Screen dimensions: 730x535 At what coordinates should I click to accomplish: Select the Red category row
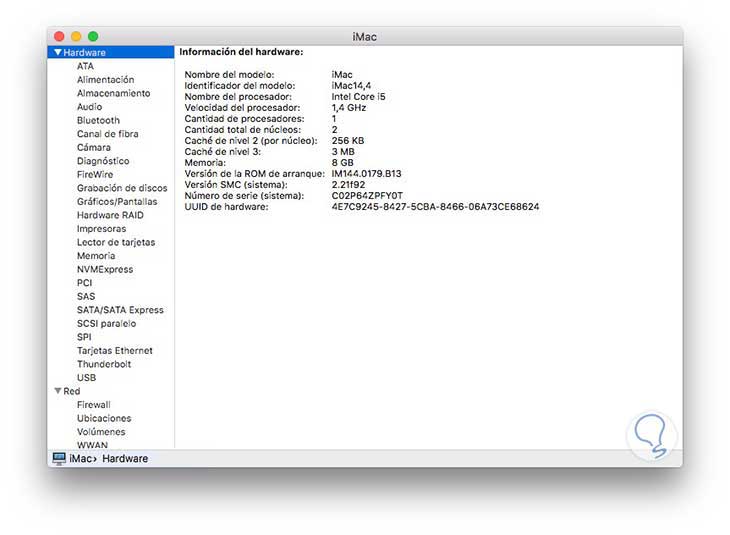pyautogui.click(x=111, y=391)
